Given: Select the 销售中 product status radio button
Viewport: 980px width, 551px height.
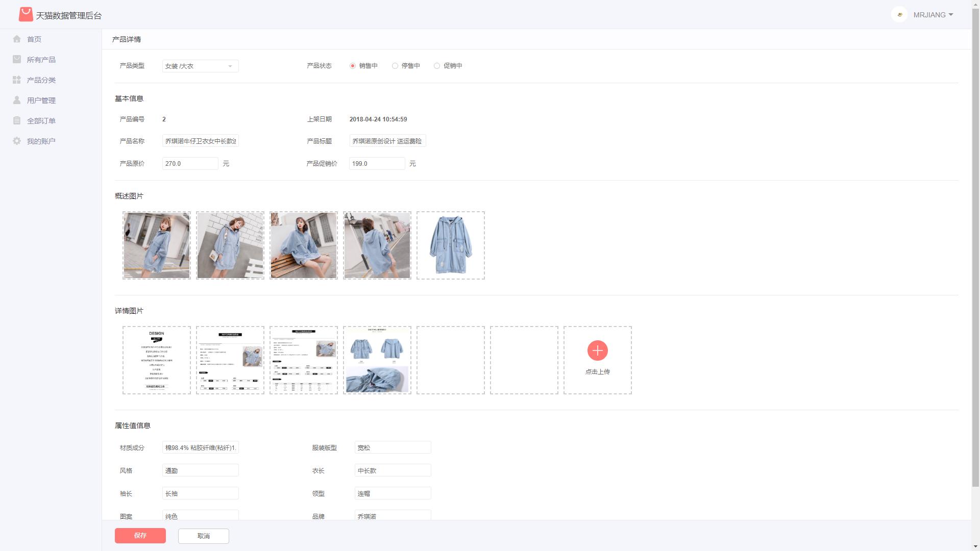Looking at the screenshot, I should pyautogui.click(x=352, y=65).
